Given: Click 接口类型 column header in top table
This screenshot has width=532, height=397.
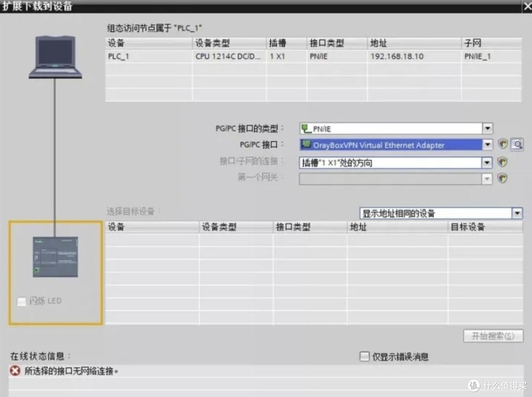Looking at the screenshot, I should pos(337,43).
